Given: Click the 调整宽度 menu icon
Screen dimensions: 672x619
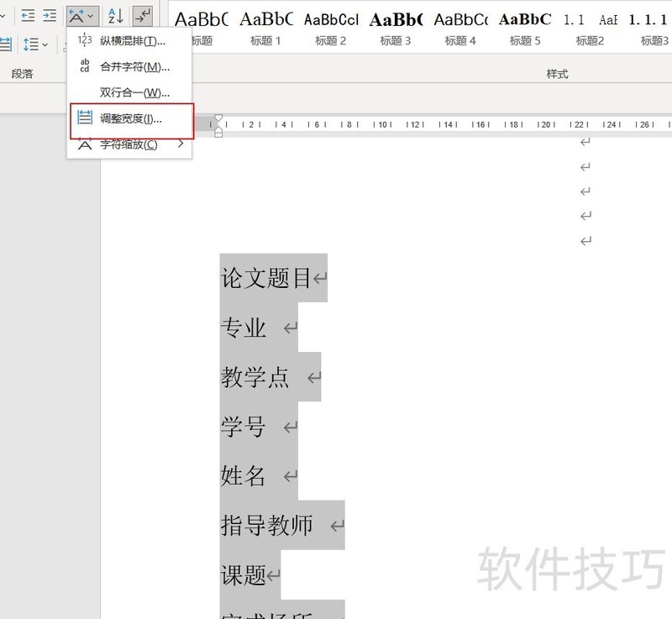Looking at the screenshot, I should click(85, 117).
